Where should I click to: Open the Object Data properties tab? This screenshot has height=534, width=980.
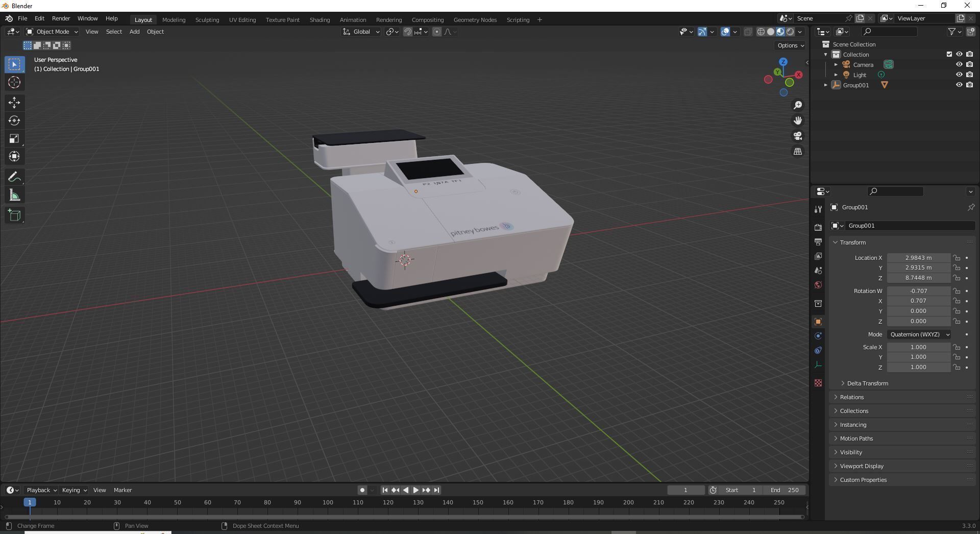(x=818, y=365)
